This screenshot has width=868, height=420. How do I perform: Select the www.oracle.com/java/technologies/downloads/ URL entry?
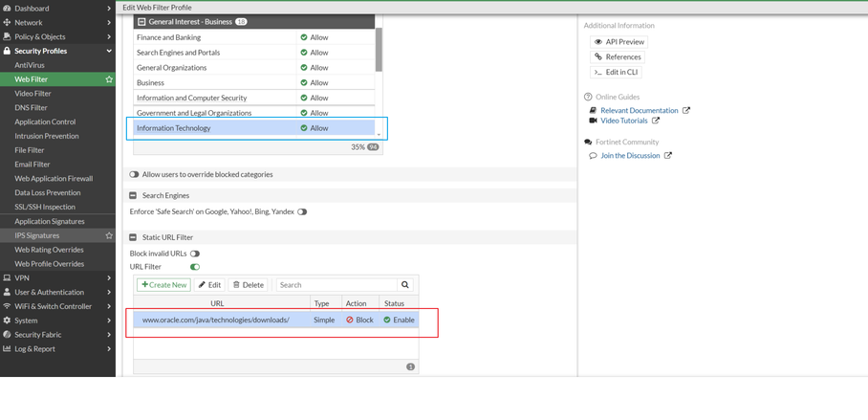(275, 321)
